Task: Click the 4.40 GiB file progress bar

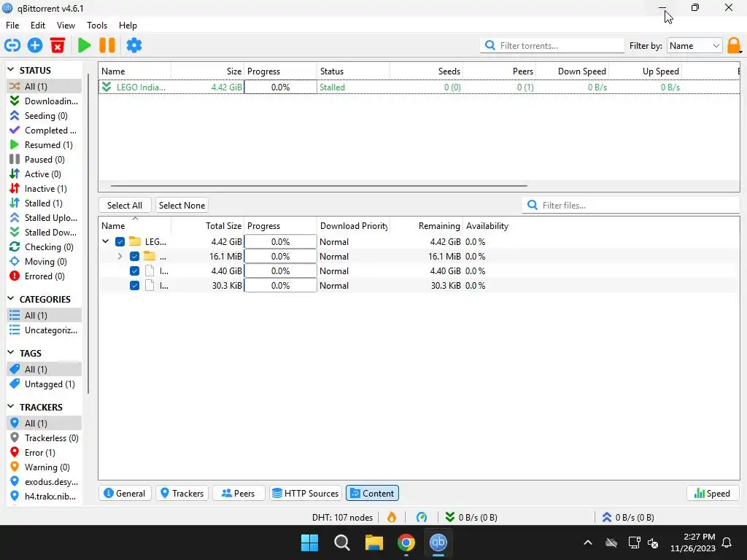Action: coord(280,271)
